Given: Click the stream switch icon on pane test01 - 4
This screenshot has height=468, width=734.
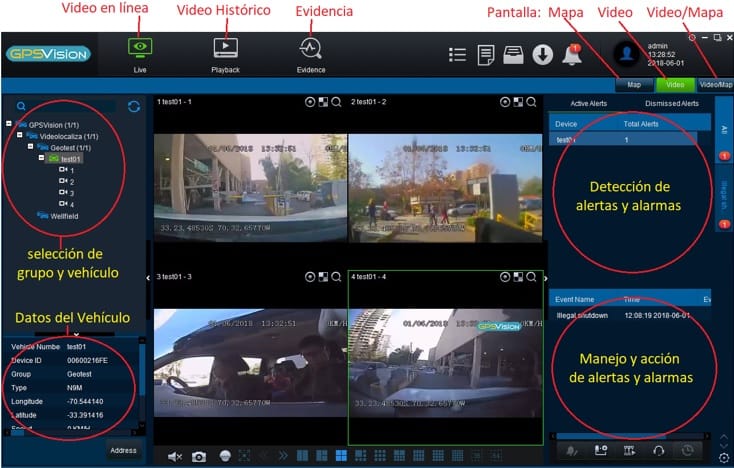Looking at the screenshot, I should point(518,277).
